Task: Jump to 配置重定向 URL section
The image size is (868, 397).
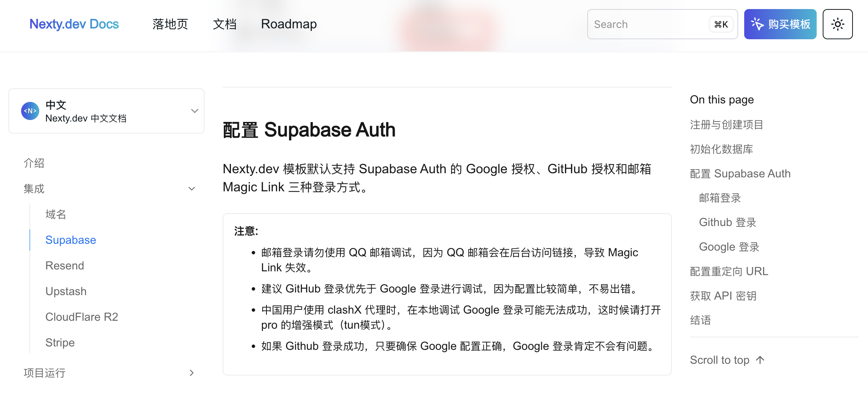Action: point(729,271)
